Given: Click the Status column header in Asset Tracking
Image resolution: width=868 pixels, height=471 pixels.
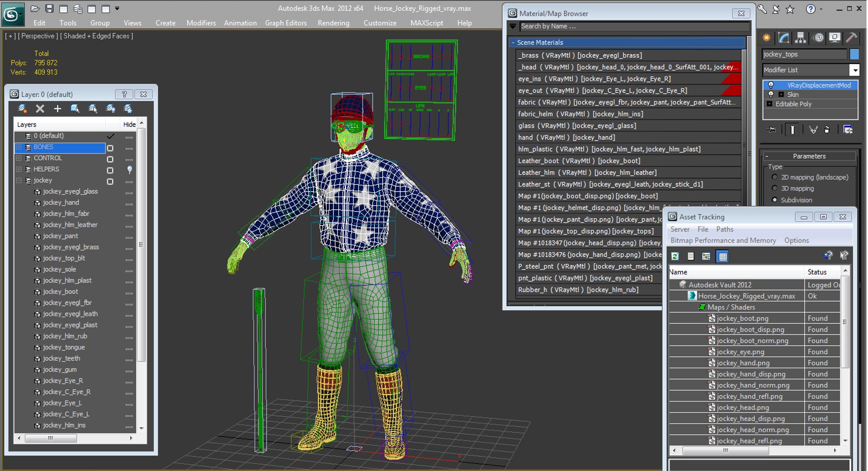Looking at the screenshot, I should click(x=817, y=272).
